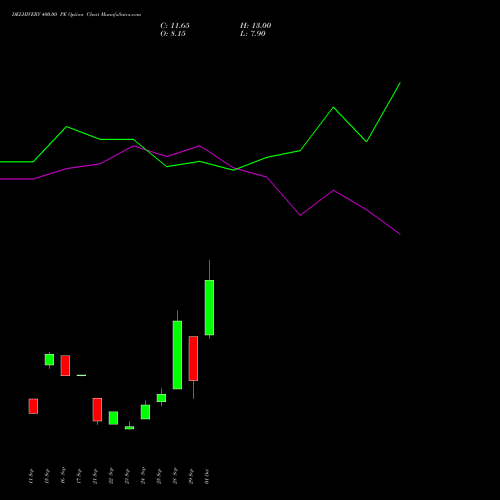Screen dimensions: 500x500
Task: Click the close value C: 11.65
Action: pyautogui.click(x=175, y=26)
